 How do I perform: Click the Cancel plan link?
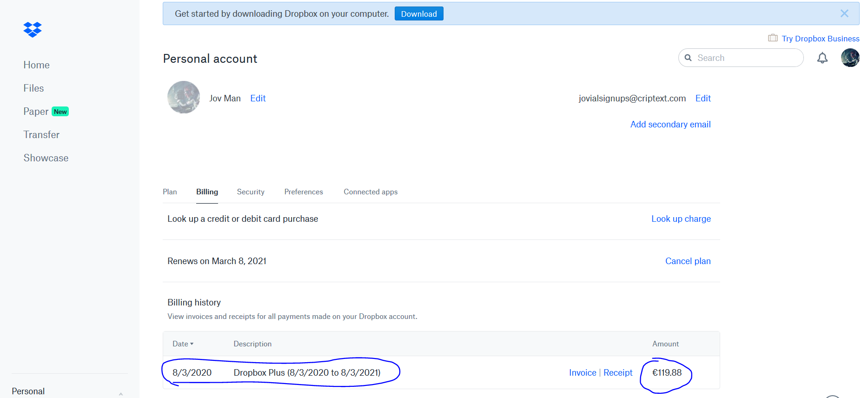[x=688, y=261]
